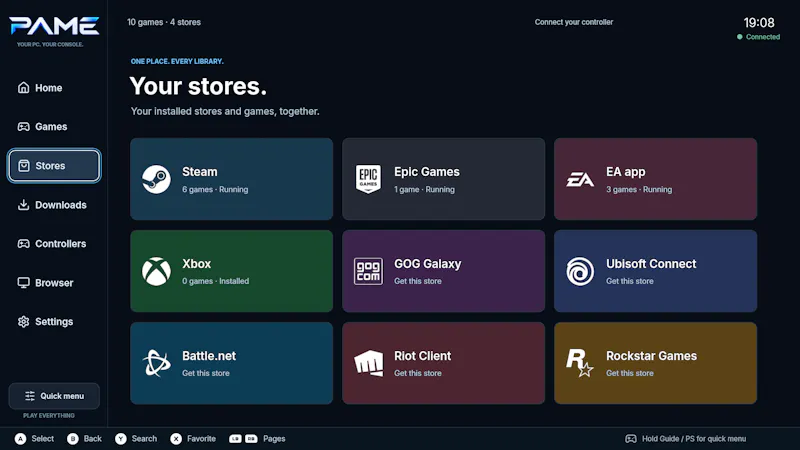Open Settings in the sidebar
This screenshot has height=450, width=800.
pos(54,321)
